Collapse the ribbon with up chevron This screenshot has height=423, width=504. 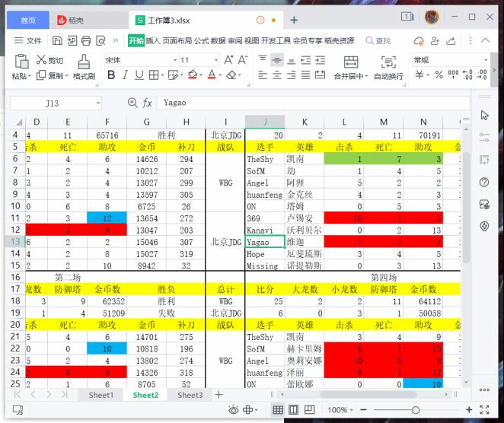point(486,40)
